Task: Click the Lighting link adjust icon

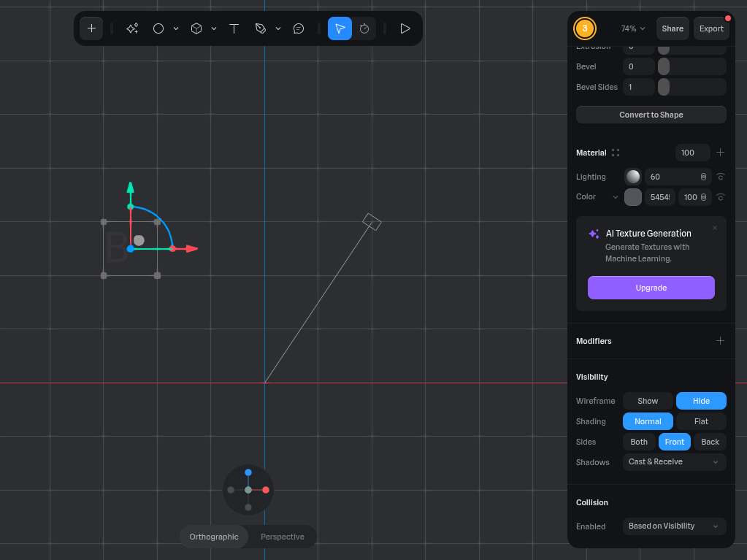Action: coord(703,177)
